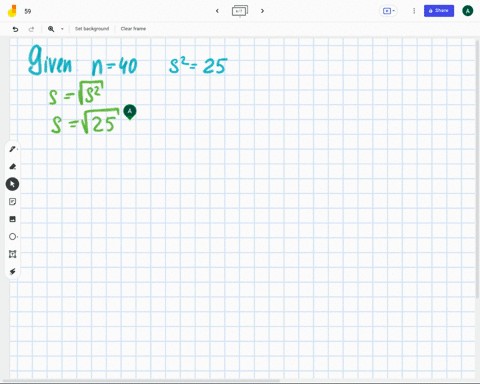Click Set background
This screenshot has width=480, height=384.
[92, 29]
